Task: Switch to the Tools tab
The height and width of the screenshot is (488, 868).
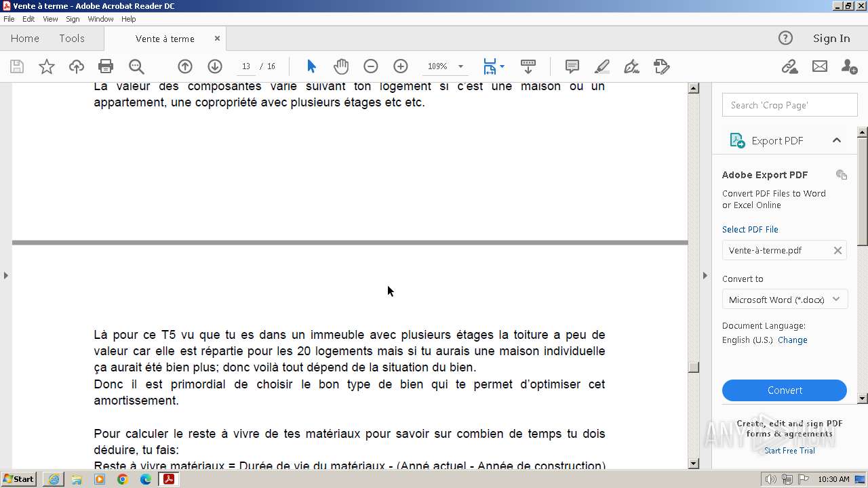Action: (x=72, y=39)
